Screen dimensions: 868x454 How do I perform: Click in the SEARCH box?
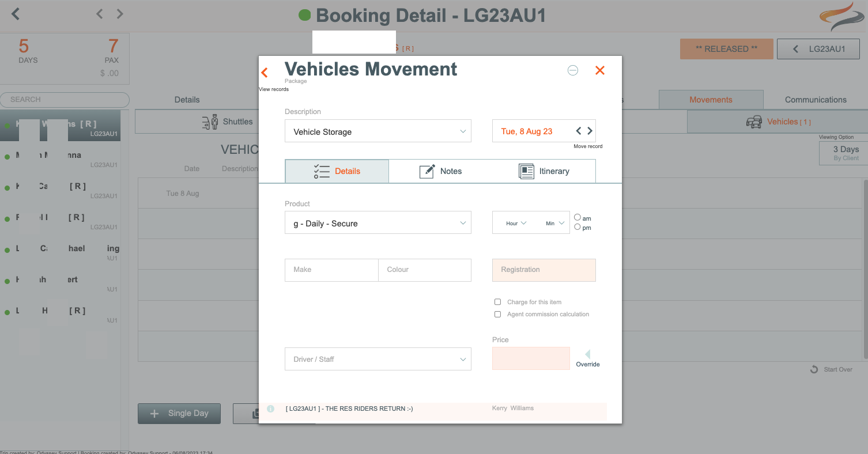(x=65, y=100)
